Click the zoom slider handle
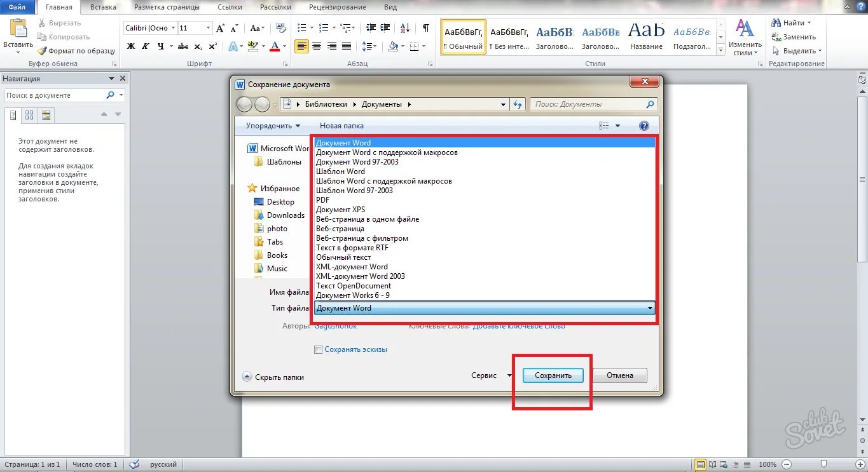The height and width of the screenshot is (472, 868). tap(823, 464)
